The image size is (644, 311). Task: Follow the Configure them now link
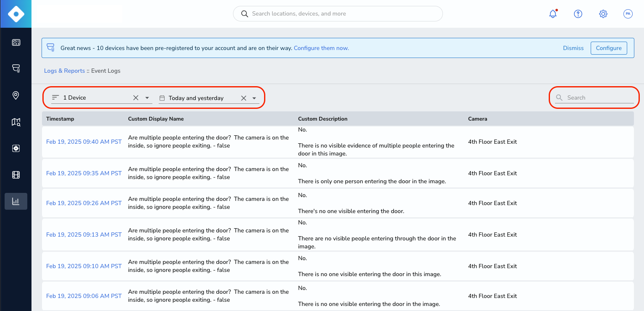click(321, 48)
